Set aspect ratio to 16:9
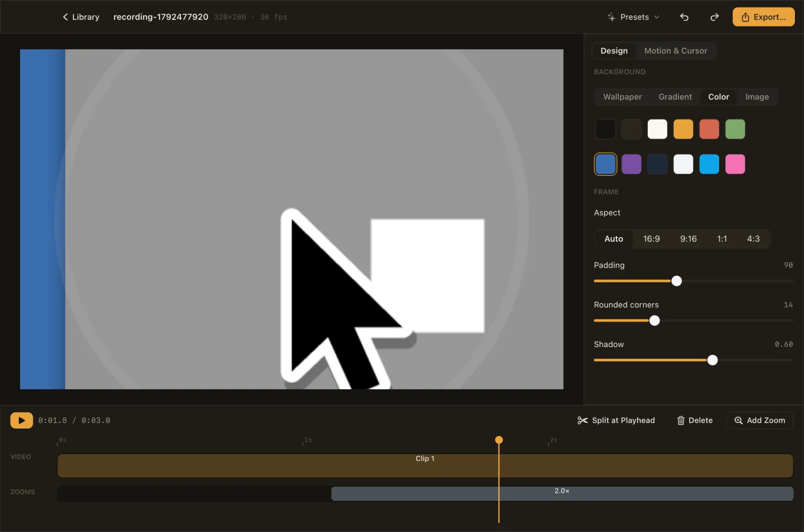Viewport: 804px width, 532px height. tap(651, 239)
